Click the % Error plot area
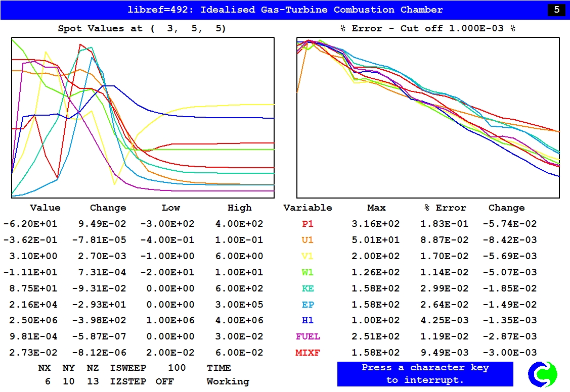Screen dimensions: 570x392 pyautogui.click(x=428, y=117)
